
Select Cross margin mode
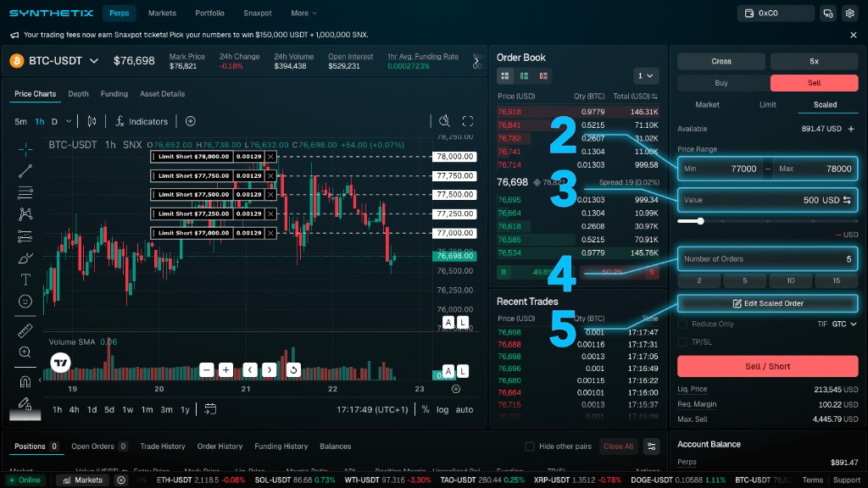point(721,61)
